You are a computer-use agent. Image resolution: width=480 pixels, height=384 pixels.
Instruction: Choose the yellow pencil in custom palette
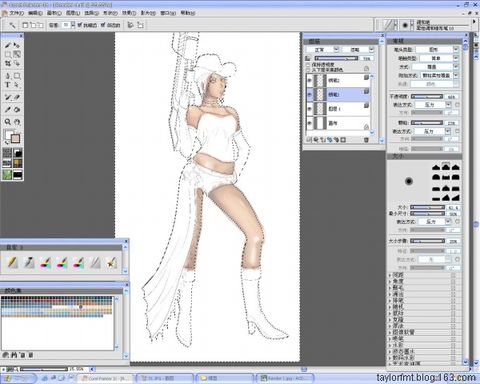coord(12,263)
